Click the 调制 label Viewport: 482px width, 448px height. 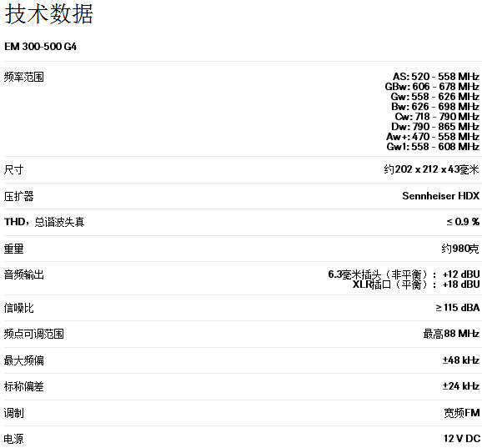(13, 413)
